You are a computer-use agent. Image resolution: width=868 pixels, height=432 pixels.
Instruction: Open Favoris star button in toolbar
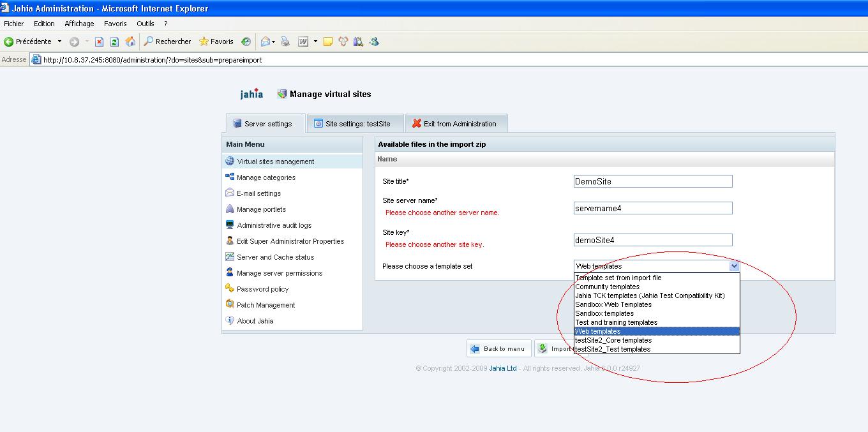[216, 41]
